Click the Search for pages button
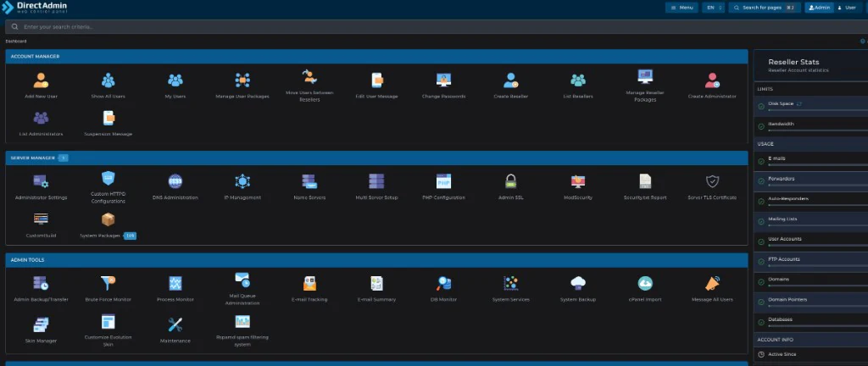This screenshot has height=366, width=868. (765, 8)
